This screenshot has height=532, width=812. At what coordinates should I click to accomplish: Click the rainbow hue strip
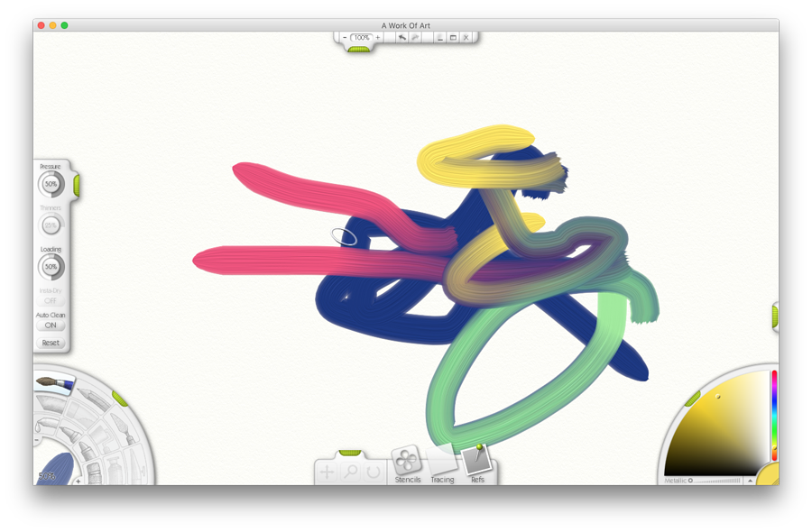[x=775, y=415]
